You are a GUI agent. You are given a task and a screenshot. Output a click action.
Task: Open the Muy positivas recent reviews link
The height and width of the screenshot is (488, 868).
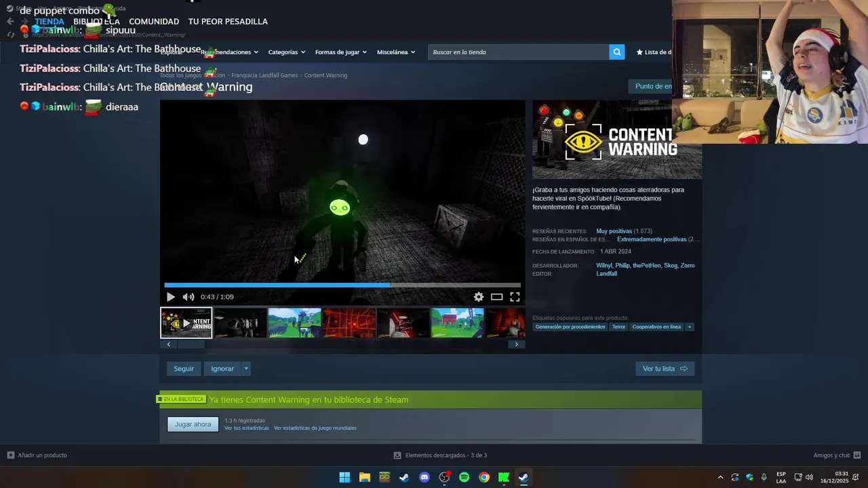pos(614,231)
